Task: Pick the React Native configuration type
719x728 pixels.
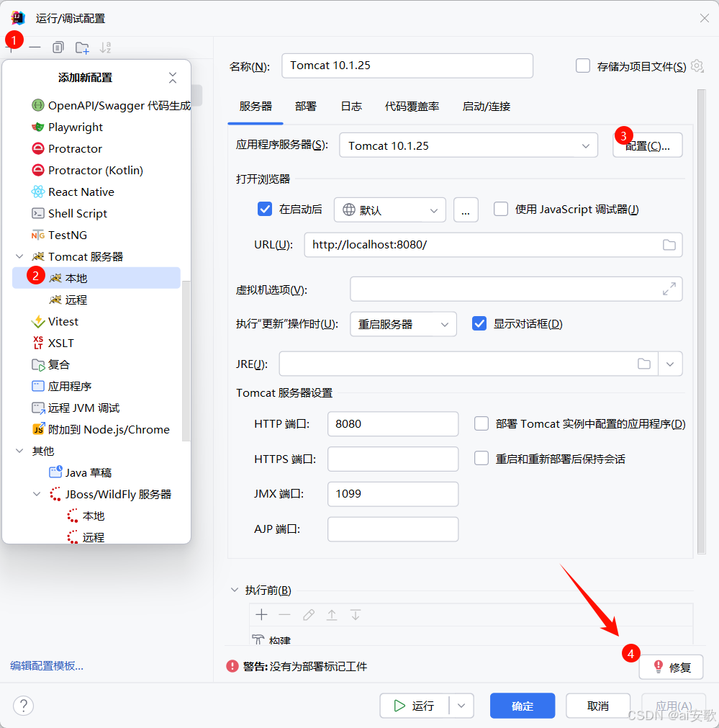Action: click(x=73, y=192)
